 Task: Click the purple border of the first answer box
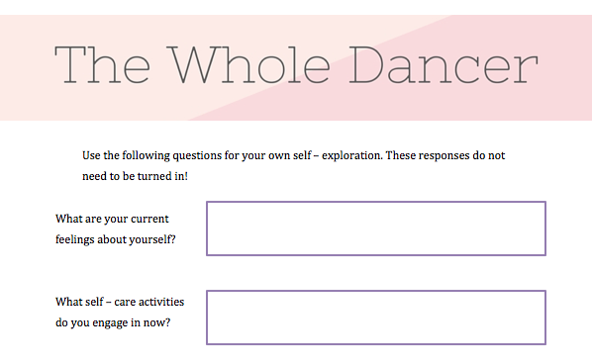pos(376,202)
